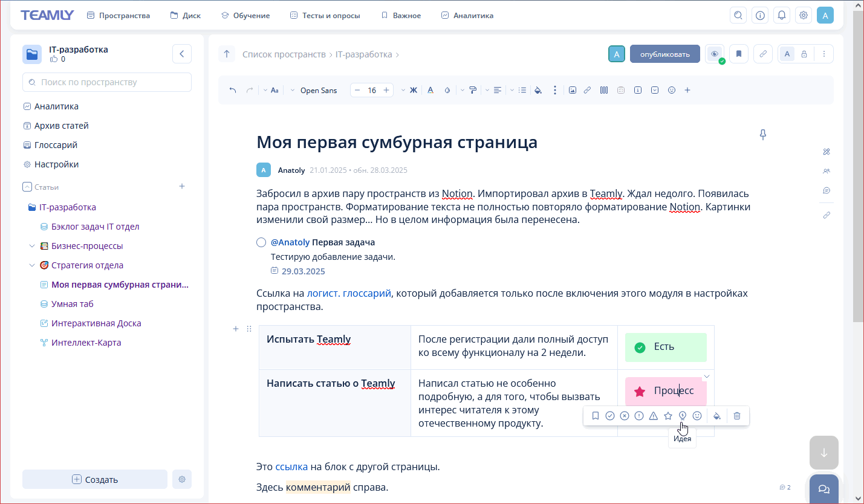Toggle the page lock icon
Screen dimensions: 864x504
pyautogui.click(x=804, y=54)
